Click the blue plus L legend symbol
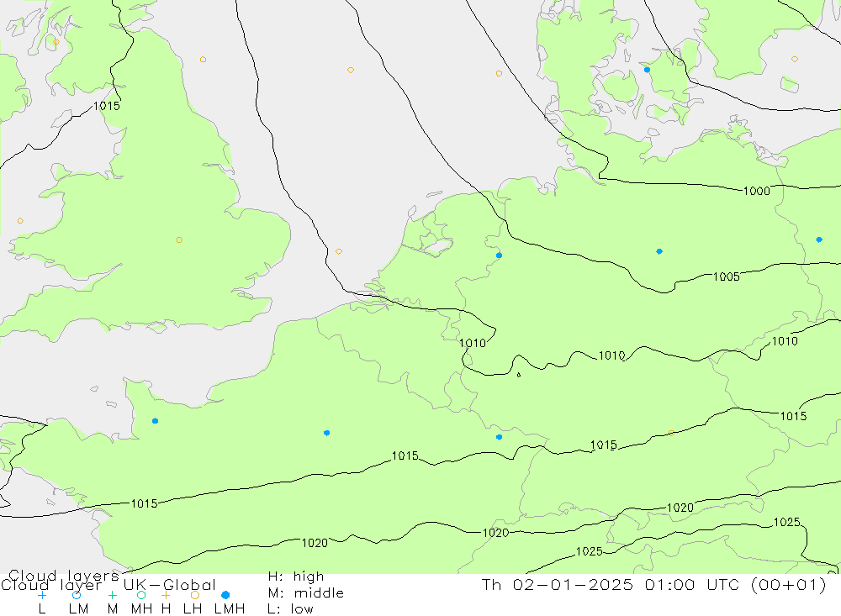Image resolution: width=841 pixels, height=616 pixels. (42, 595)
